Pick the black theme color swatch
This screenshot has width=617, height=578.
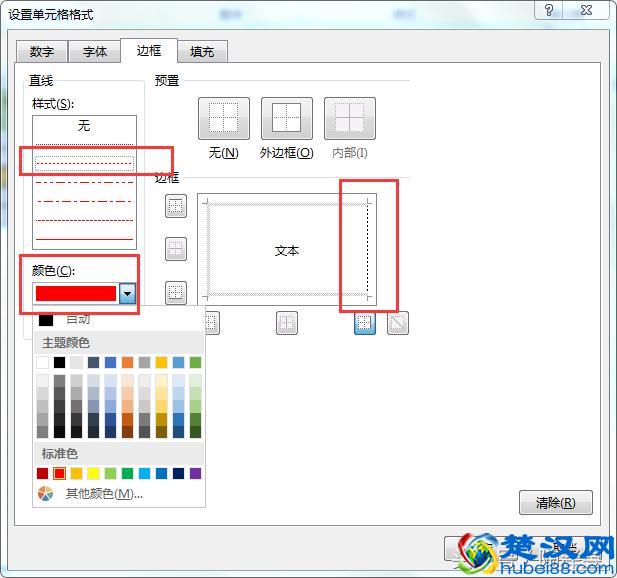[59, 362]
